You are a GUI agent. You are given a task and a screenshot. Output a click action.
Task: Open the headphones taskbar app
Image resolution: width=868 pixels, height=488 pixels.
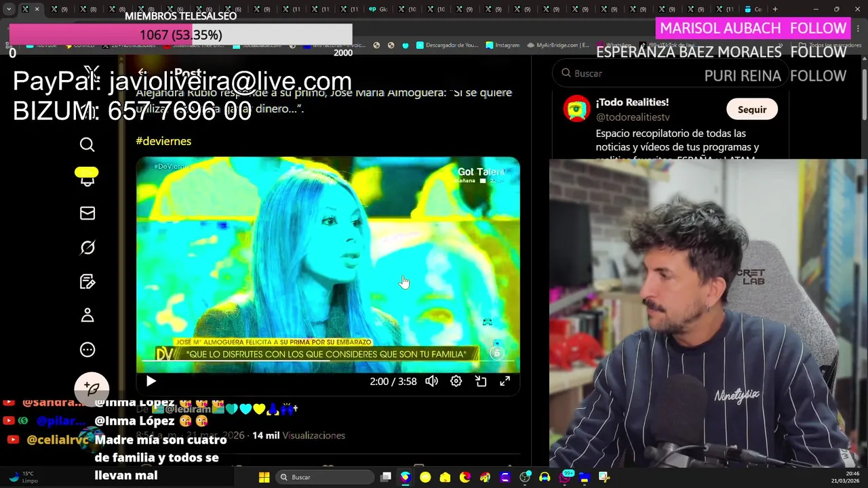coord(544,477)
